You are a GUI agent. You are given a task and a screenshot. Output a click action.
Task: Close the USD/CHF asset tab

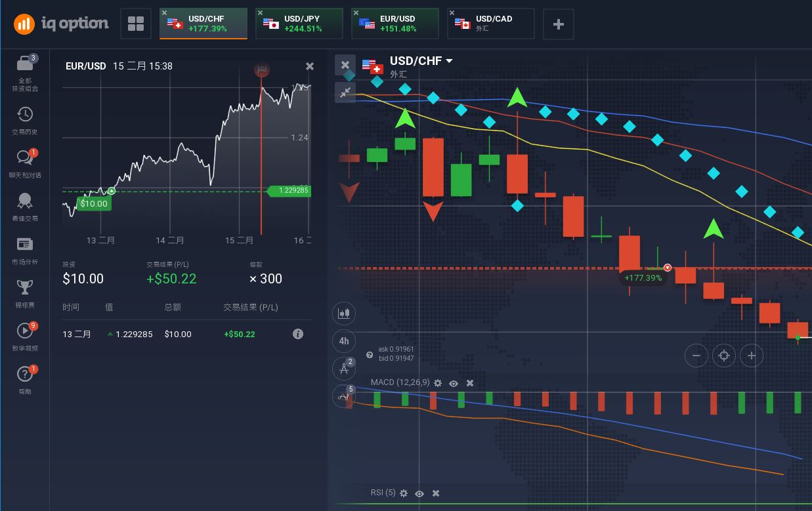point(164,13)
